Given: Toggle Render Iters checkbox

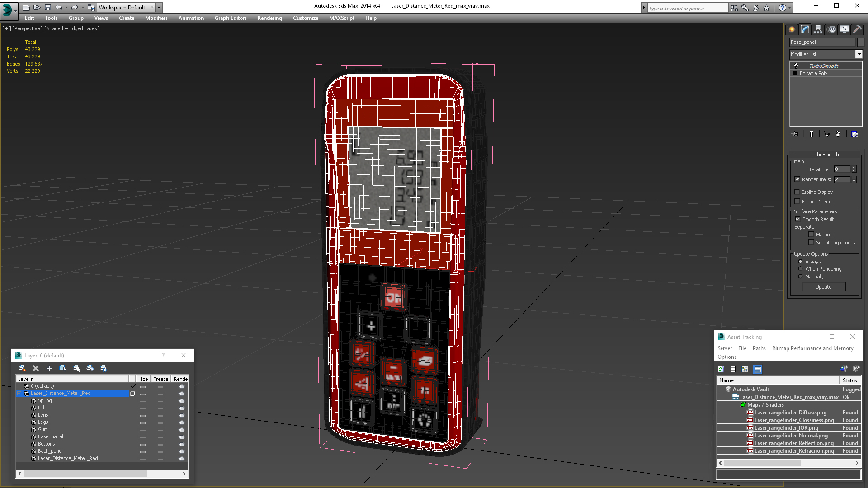Looking at the screenshot, I should pos(797,179).
